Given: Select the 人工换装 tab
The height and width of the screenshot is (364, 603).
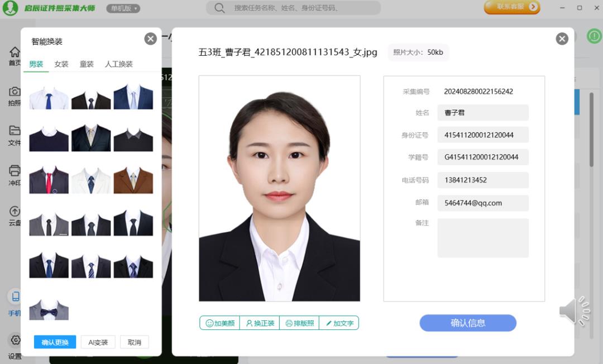Looking at the screenshot, I should coord(119,64).
